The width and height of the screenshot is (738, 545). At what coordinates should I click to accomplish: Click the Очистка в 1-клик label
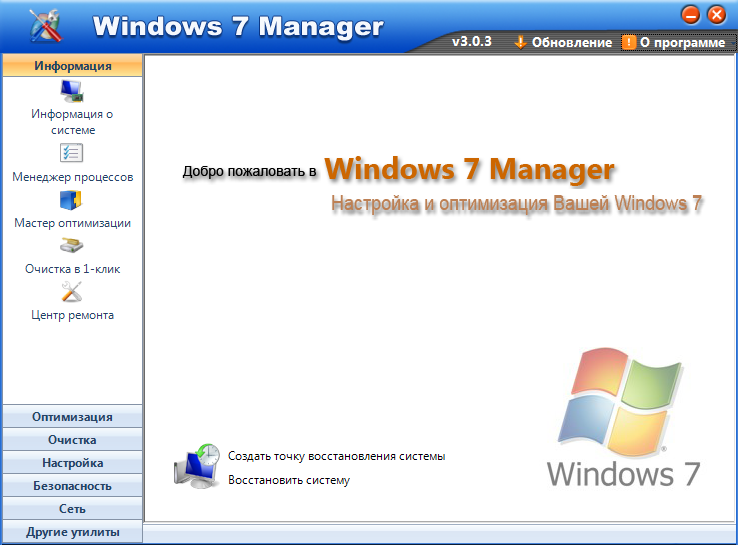(72, 269)
